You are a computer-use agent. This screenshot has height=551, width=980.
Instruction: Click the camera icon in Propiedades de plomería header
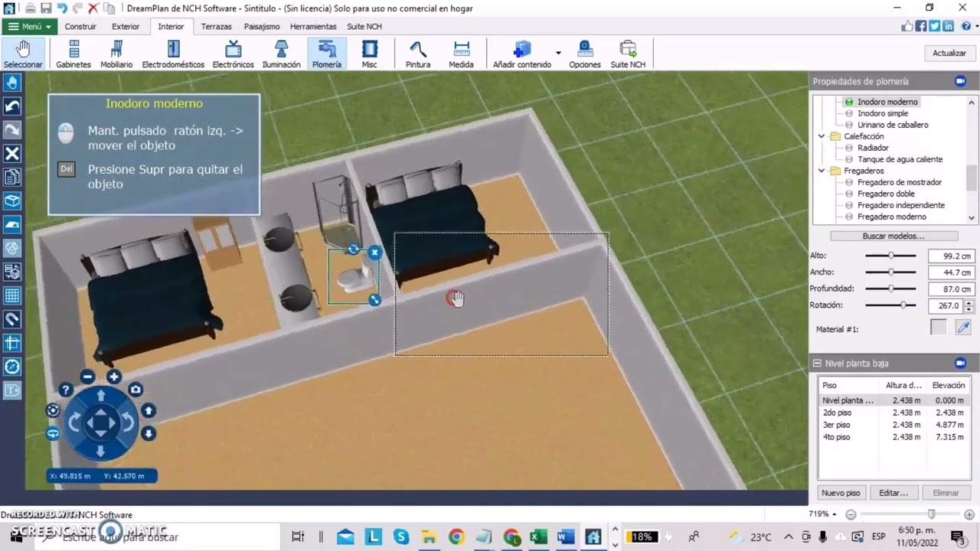960,81
